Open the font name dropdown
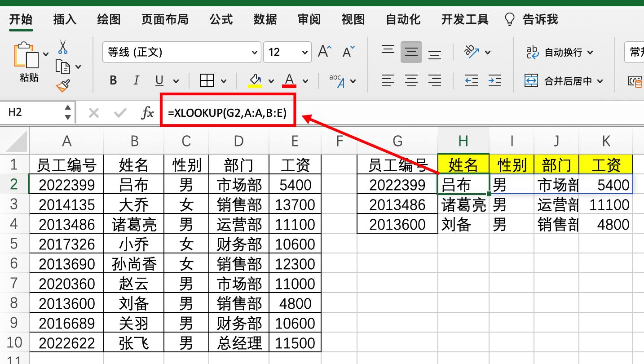Screen dimensions: 644x364 pyautogui.click(x=254, y=52)
